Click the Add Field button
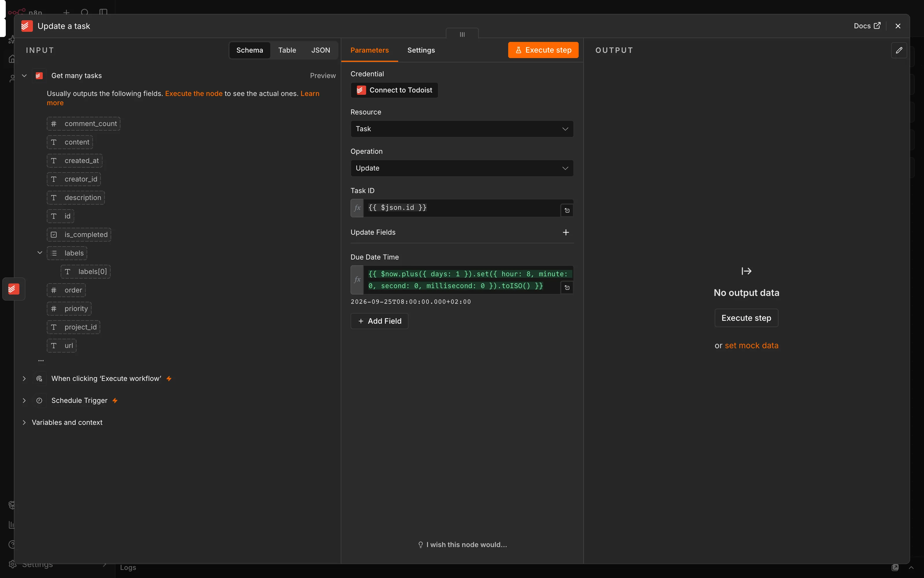The height and width of the screenshot is (578, 924). pyautogui.click(x=379, y=321)
